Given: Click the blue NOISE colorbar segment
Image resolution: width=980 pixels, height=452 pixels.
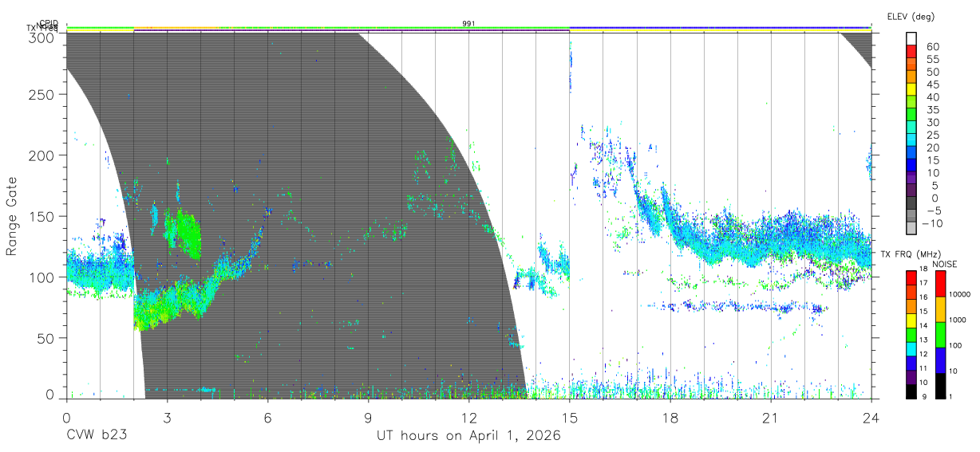Looking at the screenshot, I should pyautogui.click(x=940, y=360).
